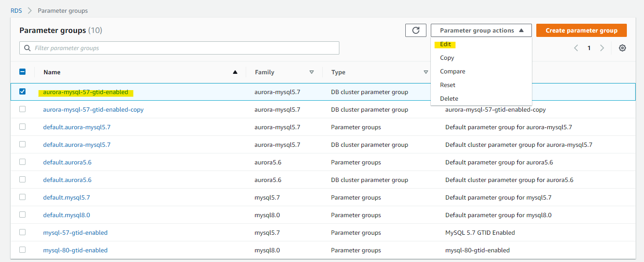Click DB cluster parameter group in selected row

click(369, 92)
